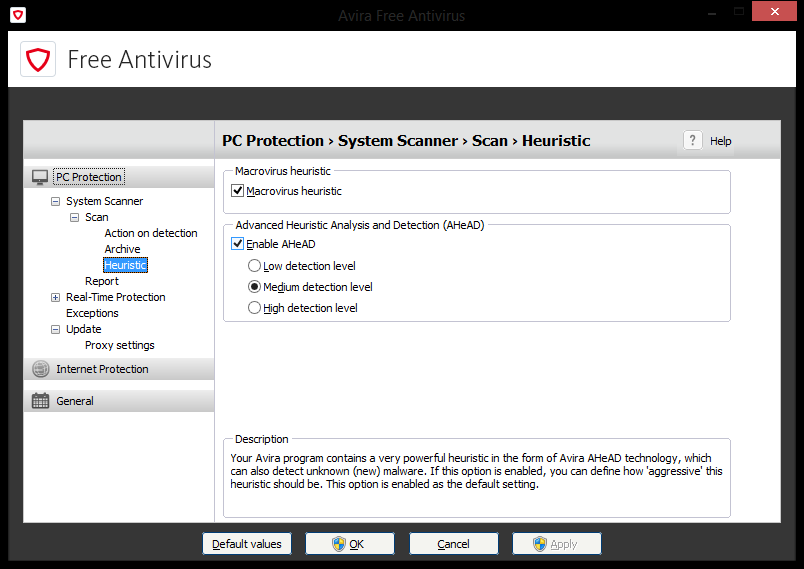Select Real-Time Protection in the tree
The image size is (804, 569).
116,297
